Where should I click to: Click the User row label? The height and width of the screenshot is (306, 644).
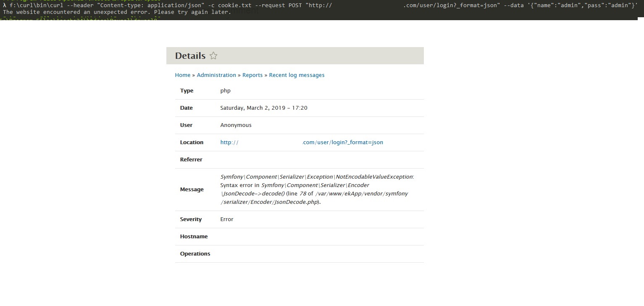186,125
